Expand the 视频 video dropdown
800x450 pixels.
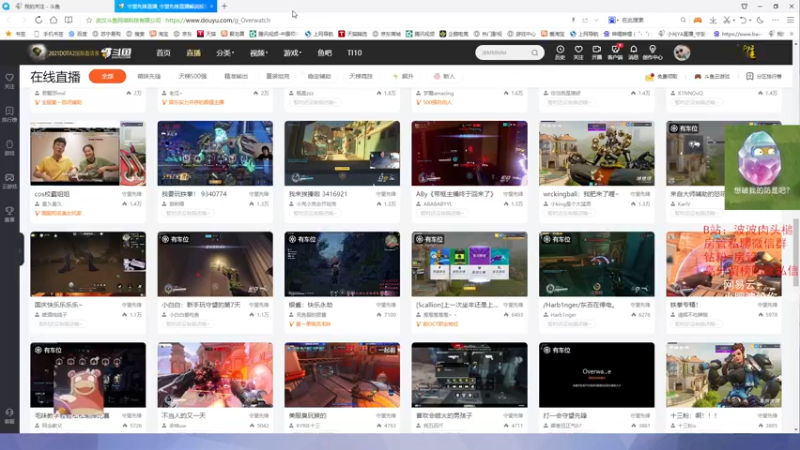[259, 53]
